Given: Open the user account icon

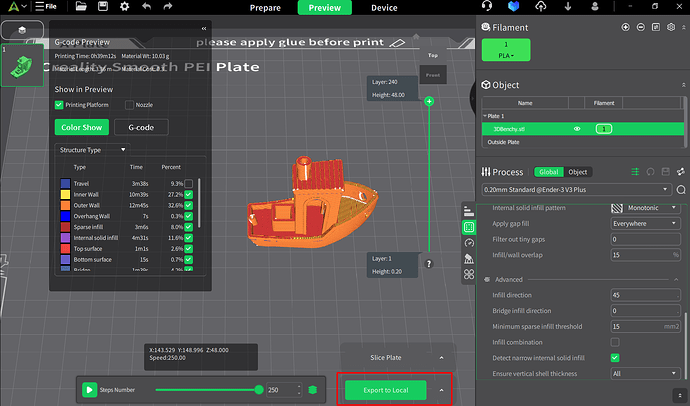Looking at the screenshot, I should pos(595,6).
